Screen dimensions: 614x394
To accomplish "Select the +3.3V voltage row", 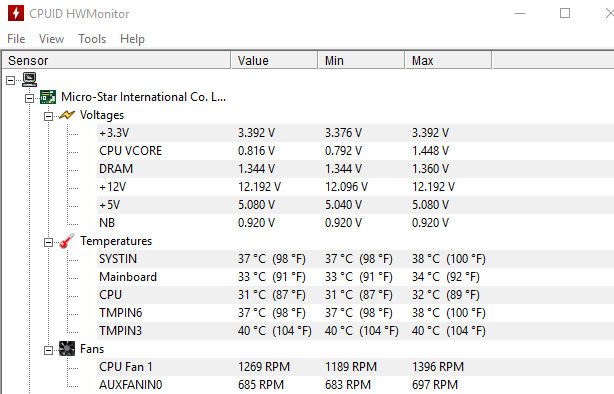I will pyautogui.click(x=356, y=133).
